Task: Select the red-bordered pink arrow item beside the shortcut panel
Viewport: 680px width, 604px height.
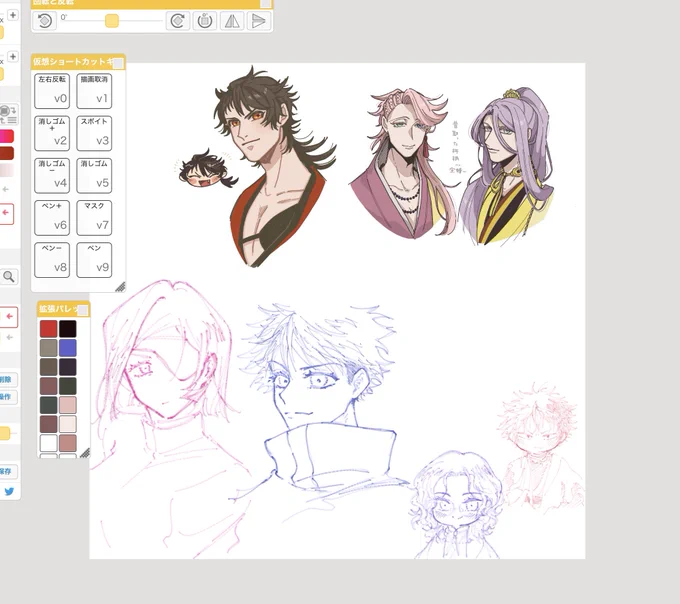Action: pos(6,213)
